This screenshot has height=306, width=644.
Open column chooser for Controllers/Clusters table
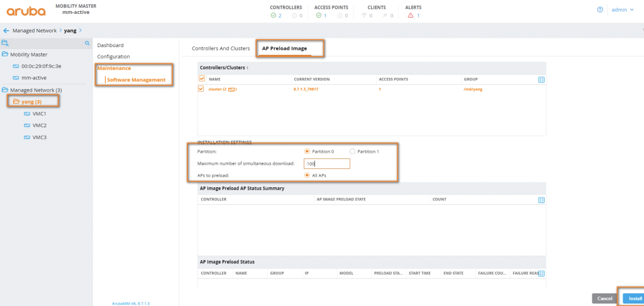(x=541, y=80)
